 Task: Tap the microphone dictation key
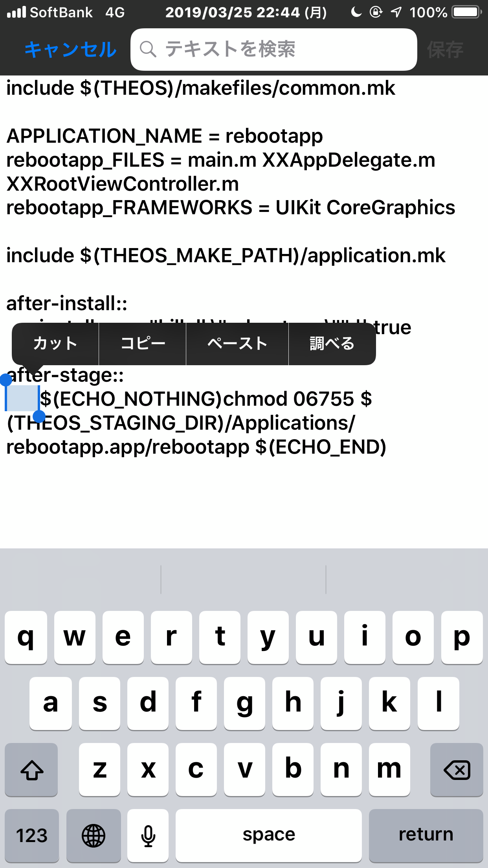point(148,835)
